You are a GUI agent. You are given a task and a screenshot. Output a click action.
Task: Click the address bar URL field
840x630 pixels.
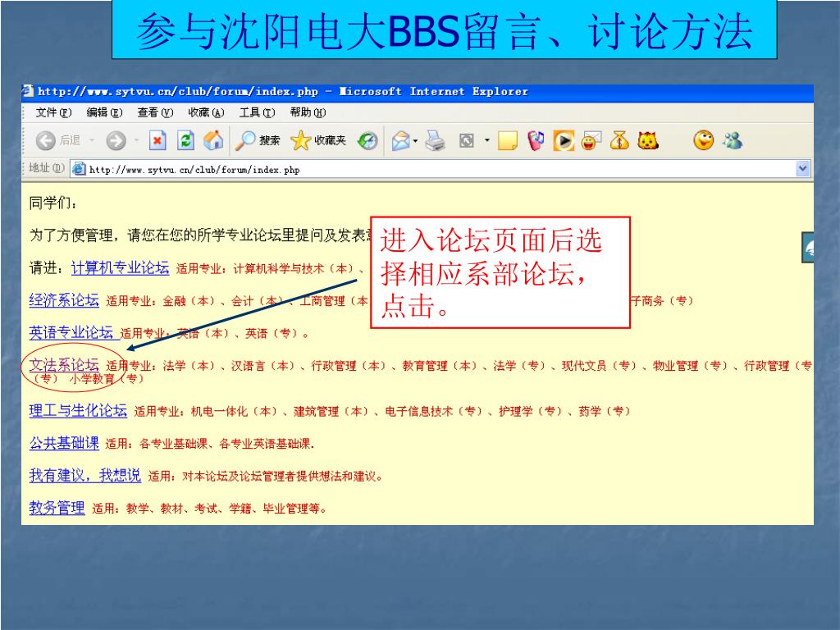(441, 169)
